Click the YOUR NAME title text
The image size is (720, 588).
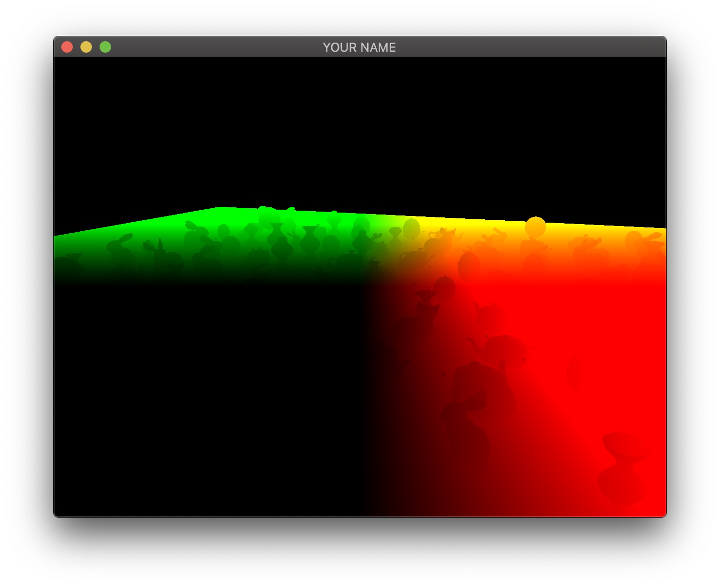(359, 47)
